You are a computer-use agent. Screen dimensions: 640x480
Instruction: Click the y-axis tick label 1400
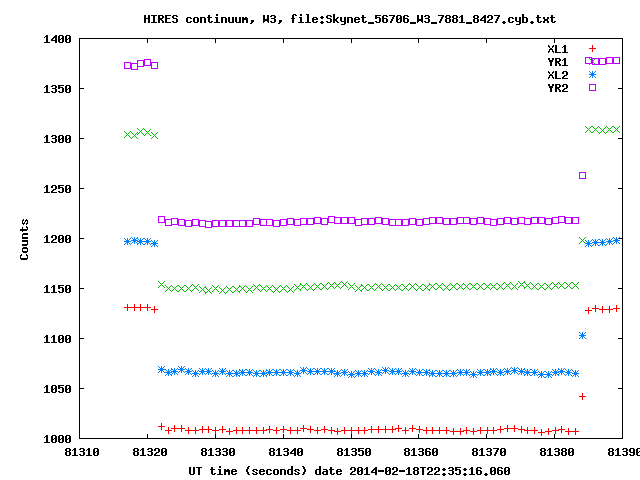tap(58, 39)
